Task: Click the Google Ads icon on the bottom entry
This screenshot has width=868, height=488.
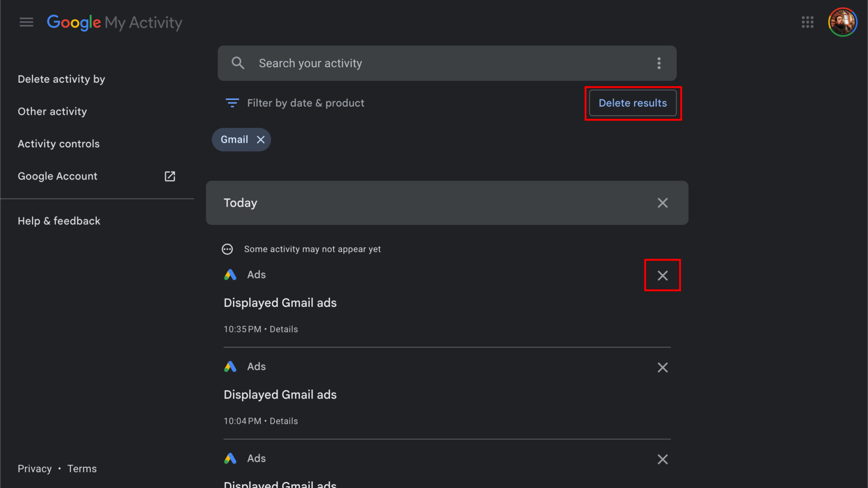Action: (230, 458)
